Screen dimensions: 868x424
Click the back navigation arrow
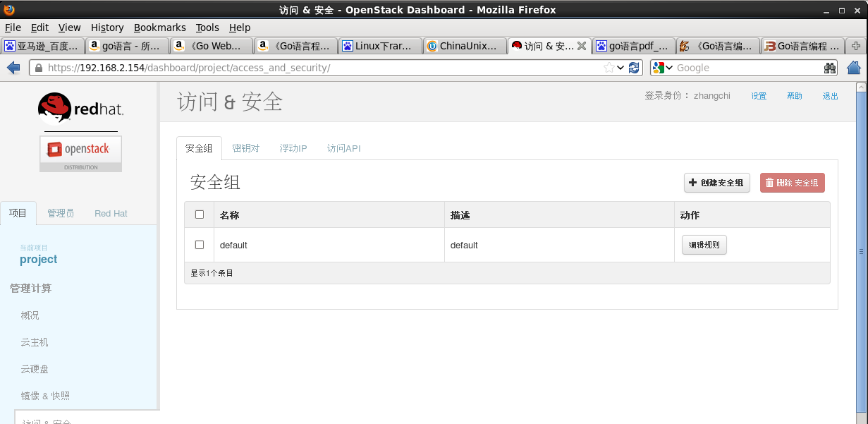pyautogui.click(x=13, y=67)
